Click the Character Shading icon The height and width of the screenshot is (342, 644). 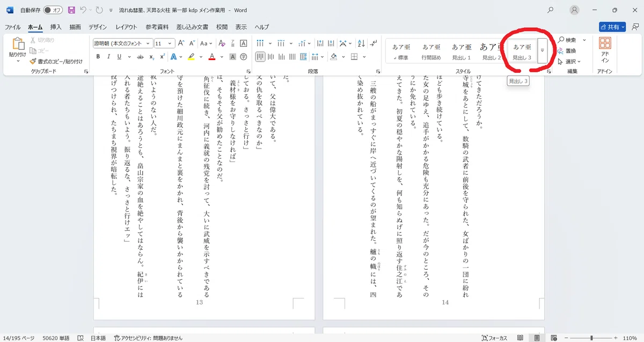(233, 56)
